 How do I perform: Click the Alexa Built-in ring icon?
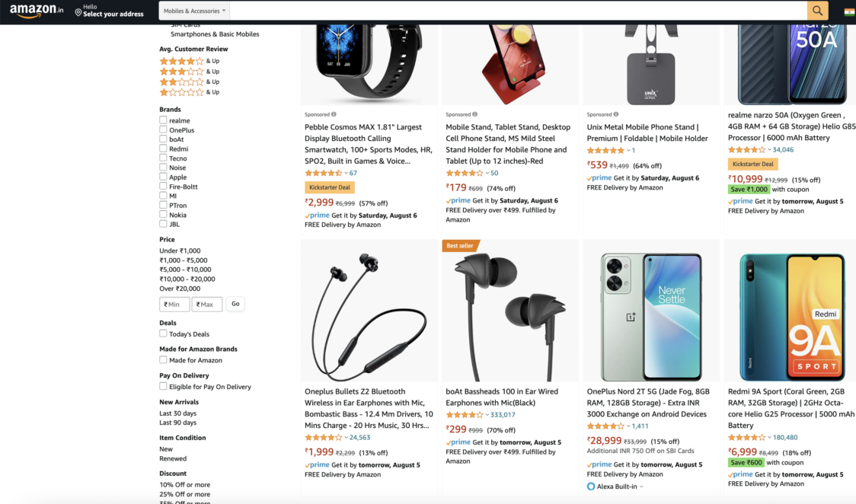pyautogui.click(x=591, y=486)
